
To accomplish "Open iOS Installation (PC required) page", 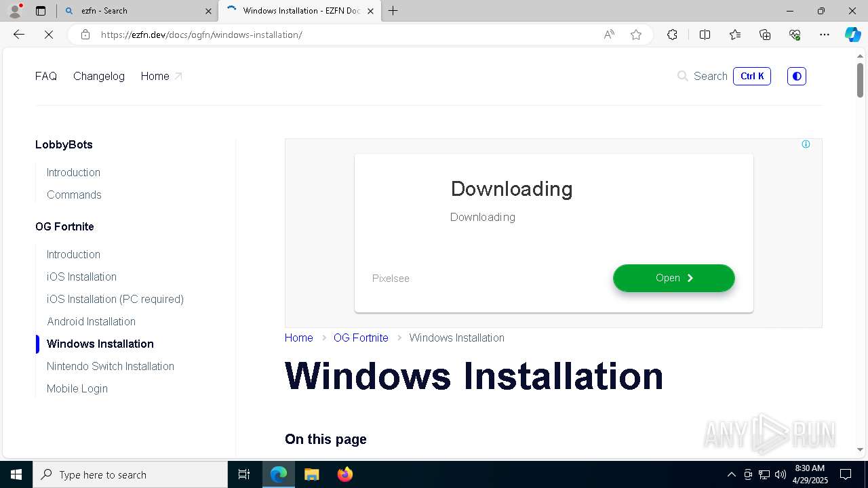I will click(115, 299).
